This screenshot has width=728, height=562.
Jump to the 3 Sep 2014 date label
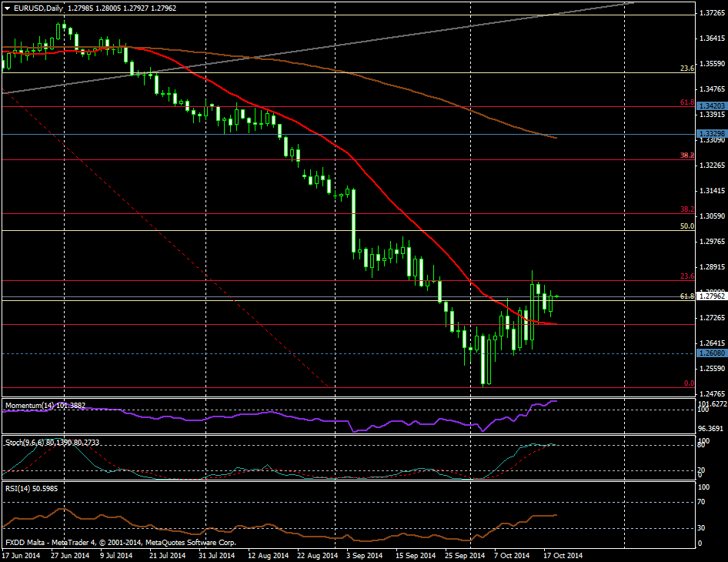(365, 554)
